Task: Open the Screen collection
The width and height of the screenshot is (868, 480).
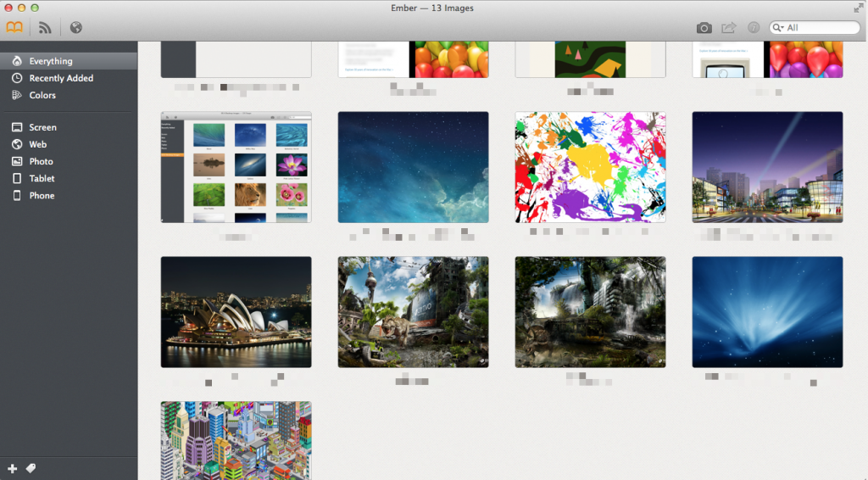Action: tap(42, 127)
